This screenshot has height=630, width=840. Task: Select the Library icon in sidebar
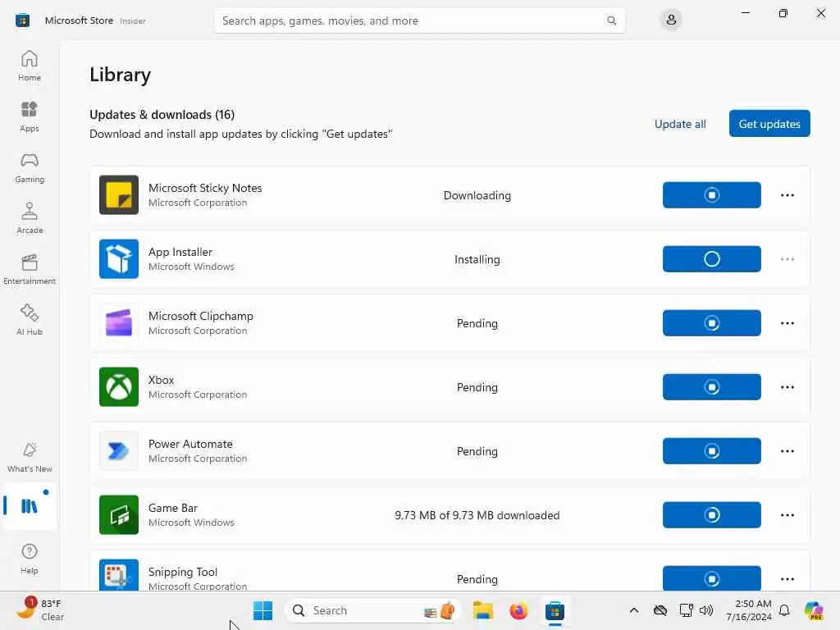click(x=30, y=505)
